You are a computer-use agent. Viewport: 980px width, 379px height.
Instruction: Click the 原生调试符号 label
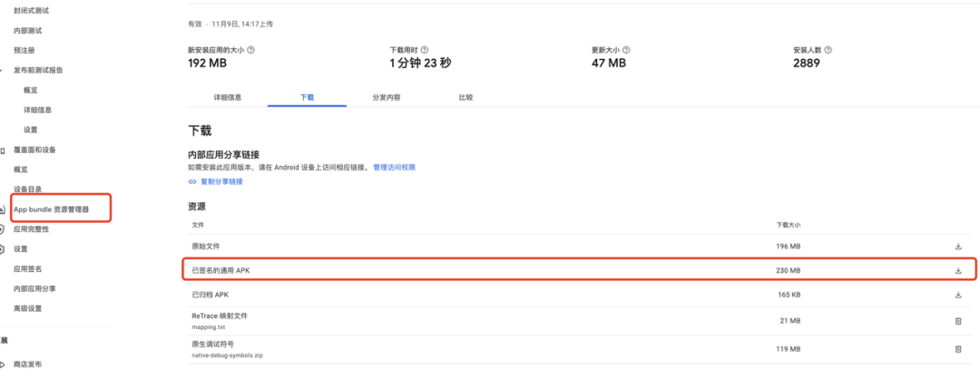(x=212, y=345)
